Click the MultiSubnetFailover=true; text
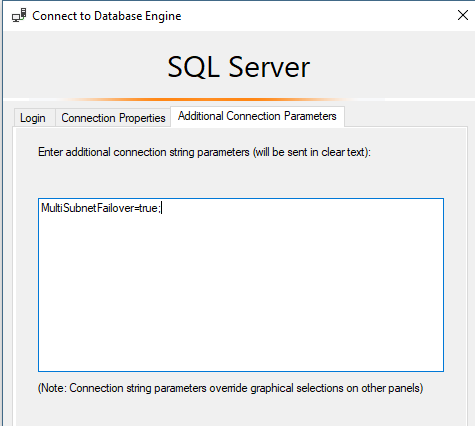The height and width of the screenshot is (426, 475). pyautogui.click(x=101, y=208)
